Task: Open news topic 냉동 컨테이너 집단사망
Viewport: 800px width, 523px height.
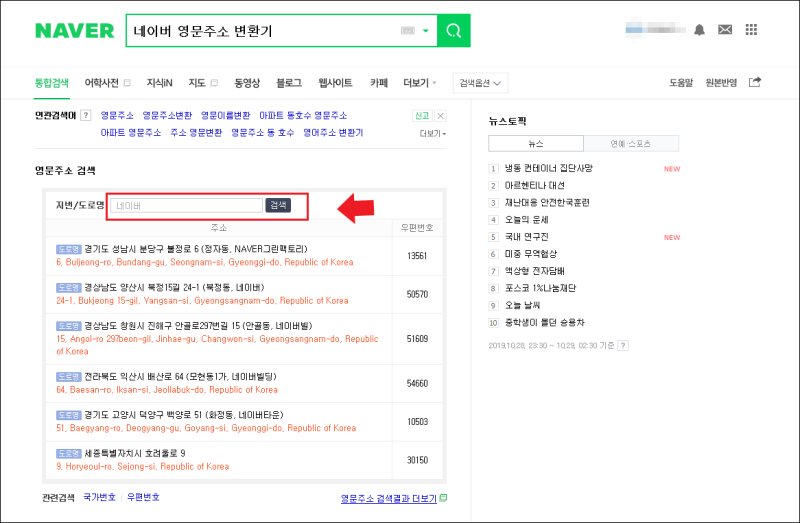Action: tap(548, 168)
